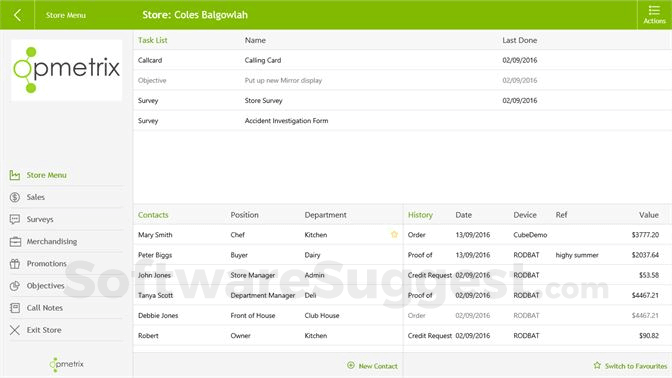The height and width of the screenshot is (378, 672).
Task: Select contact Debbie Jones
Action: click(268, 315)
